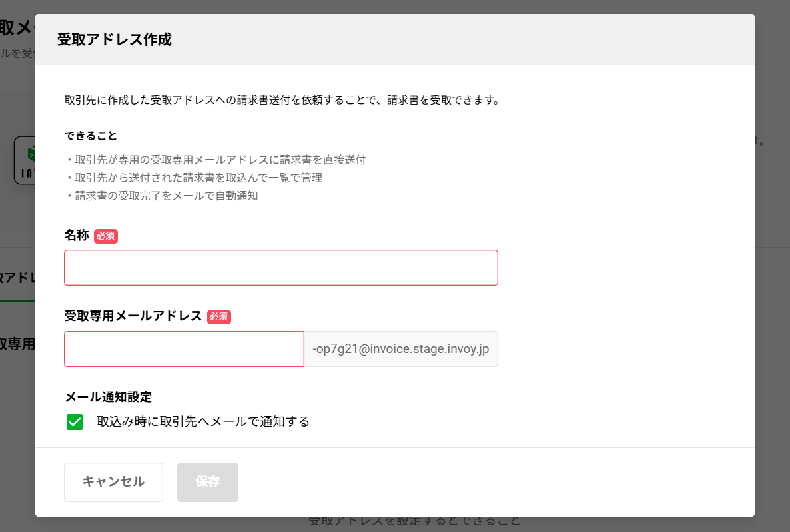Click the 取込み時に取引先へメールで通知する label text

[203, 422]
